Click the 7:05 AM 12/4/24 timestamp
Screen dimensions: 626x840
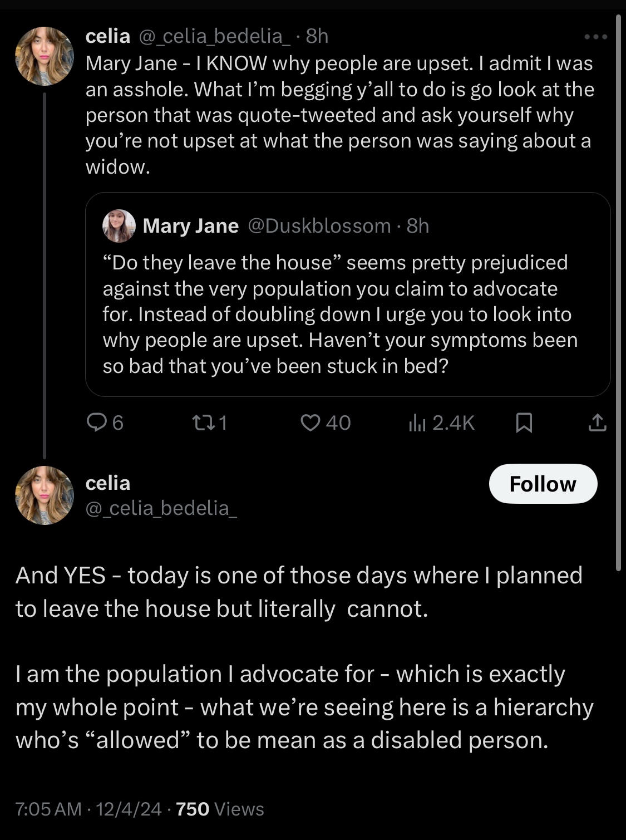pyautogui.click(x=88, y=809)
